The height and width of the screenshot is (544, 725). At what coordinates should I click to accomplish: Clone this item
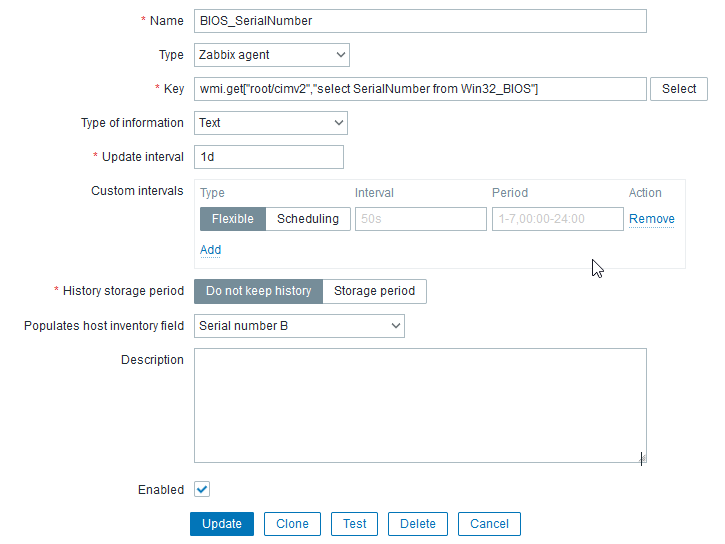[292, 524]
